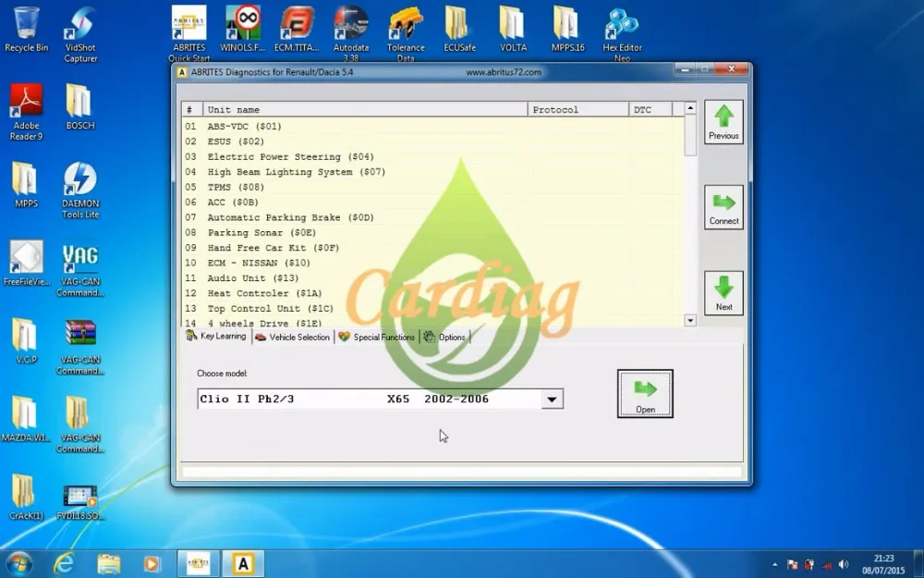Open Windows Explorer from taskbar

pyautogui.click(x=108, y=564)
